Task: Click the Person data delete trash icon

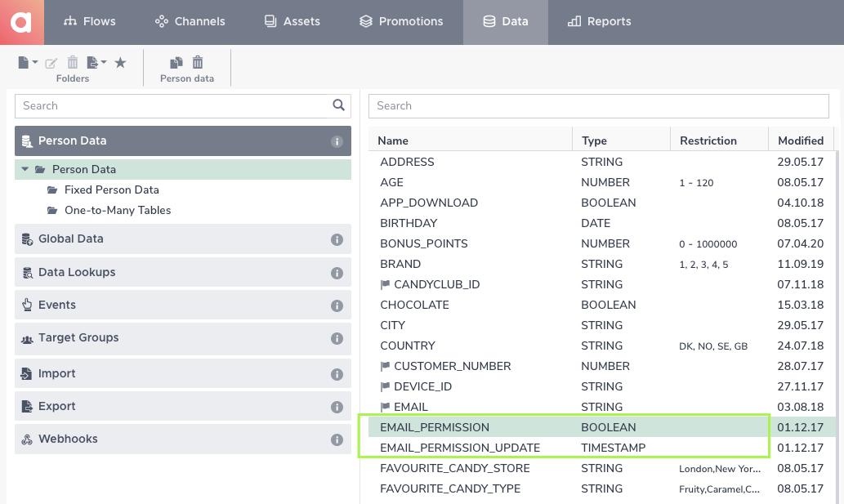Action: (198, 62)
